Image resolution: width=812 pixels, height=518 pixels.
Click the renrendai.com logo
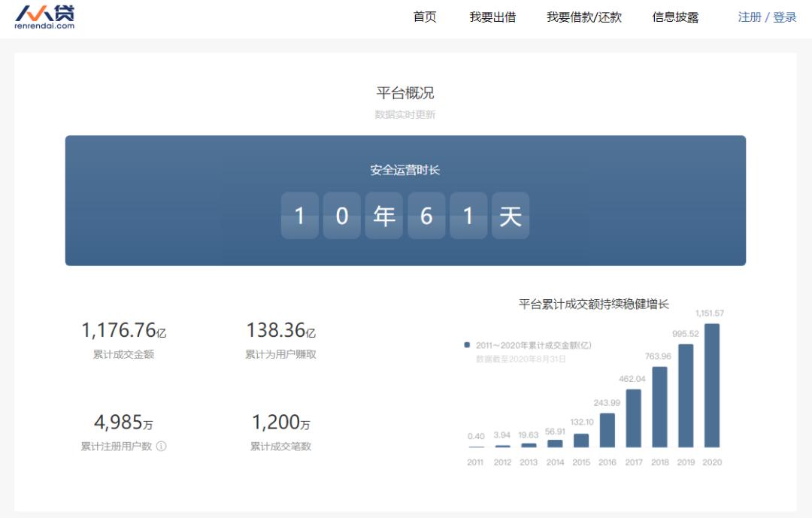point(47,17)
